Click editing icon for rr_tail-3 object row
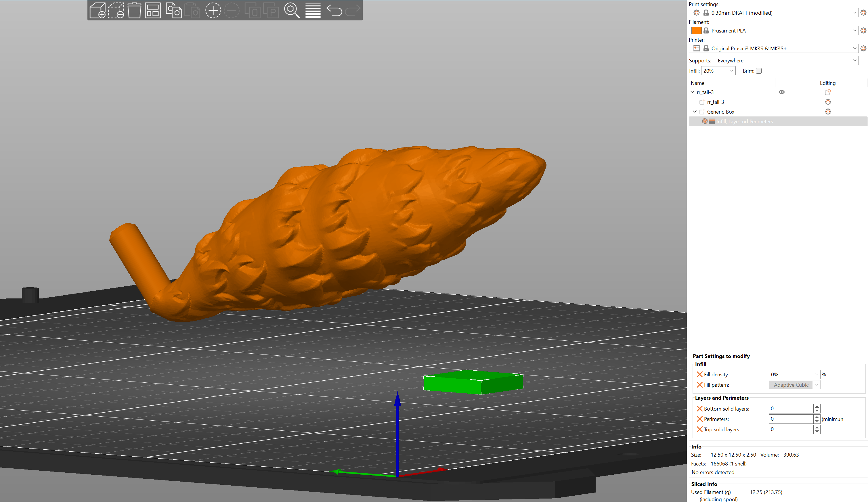The height and width of the screenshot is (502, 868). tap(828, 92)
